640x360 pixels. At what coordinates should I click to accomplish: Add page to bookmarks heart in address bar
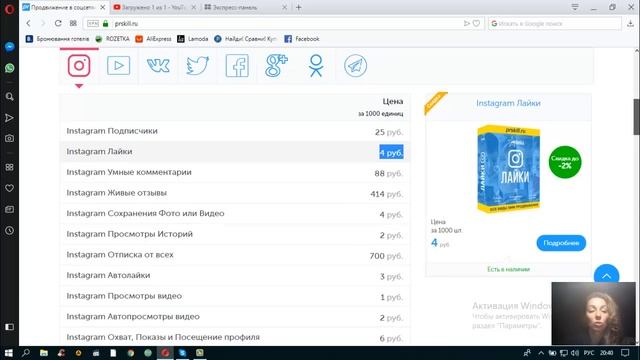click(476, 24)
